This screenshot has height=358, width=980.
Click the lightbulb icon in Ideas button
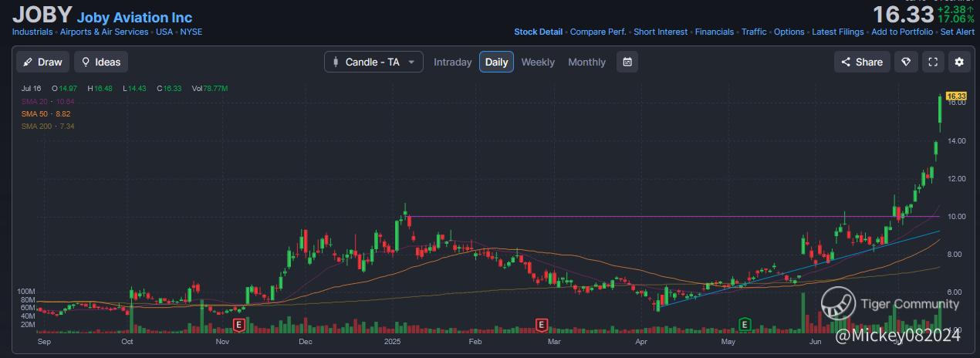[86, 62]
